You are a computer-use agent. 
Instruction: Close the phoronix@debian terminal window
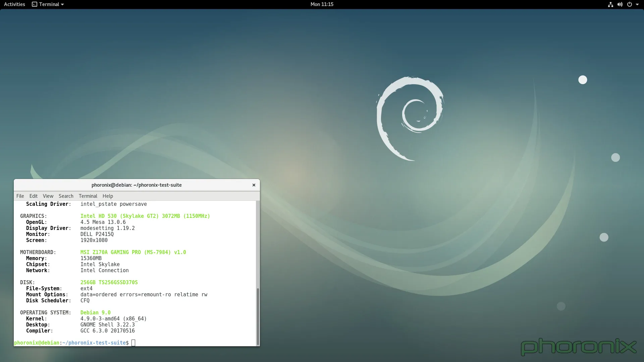coord(254,185)
